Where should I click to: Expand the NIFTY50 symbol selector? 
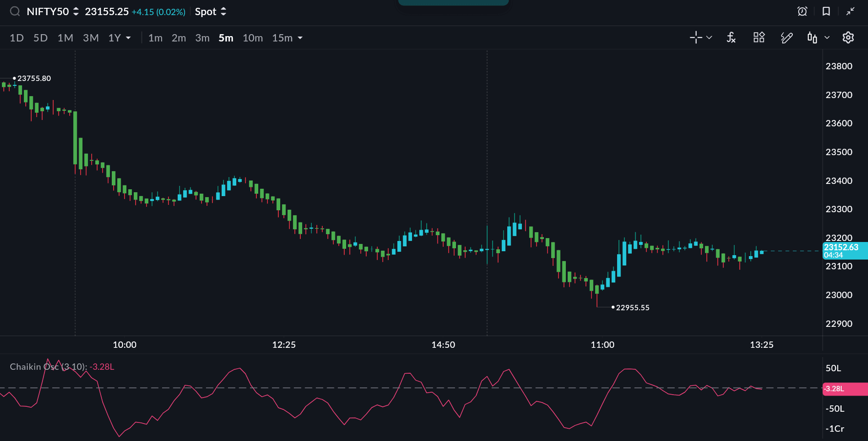coord(76,12)
